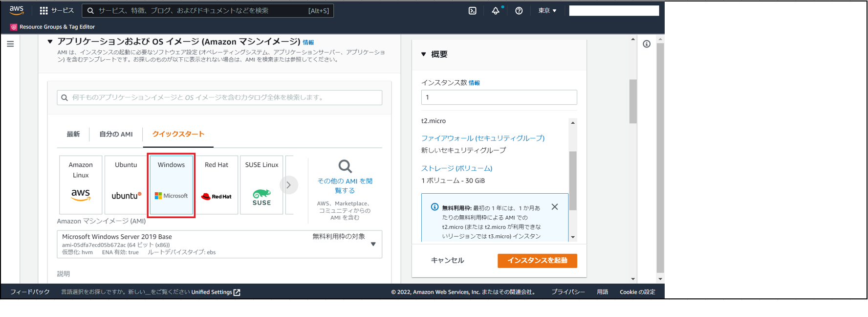Open 用語 footer link

click(x=603, y=292)
